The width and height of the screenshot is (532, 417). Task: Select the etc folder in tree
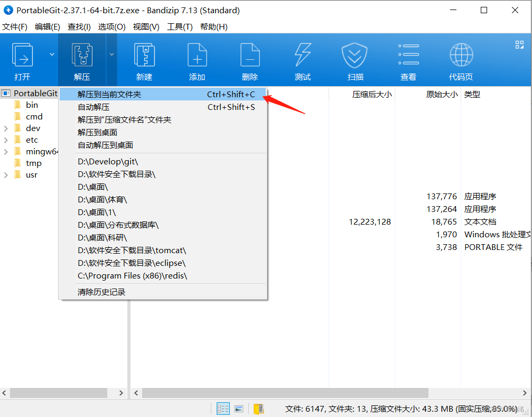tap(32, 140)
